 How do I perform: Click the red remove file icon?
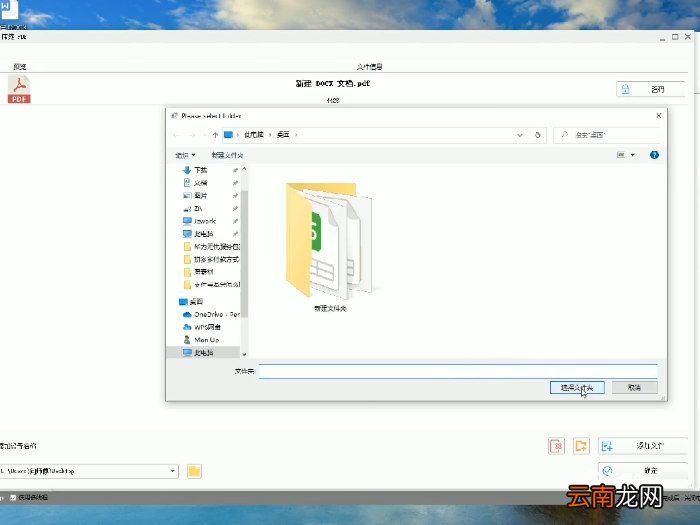[556, 446]
